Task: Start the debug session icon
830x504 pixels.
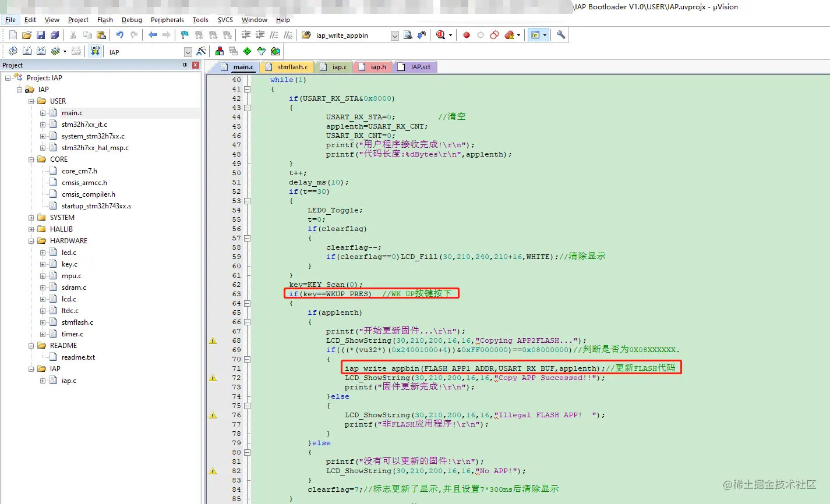Action: point(441,35)
